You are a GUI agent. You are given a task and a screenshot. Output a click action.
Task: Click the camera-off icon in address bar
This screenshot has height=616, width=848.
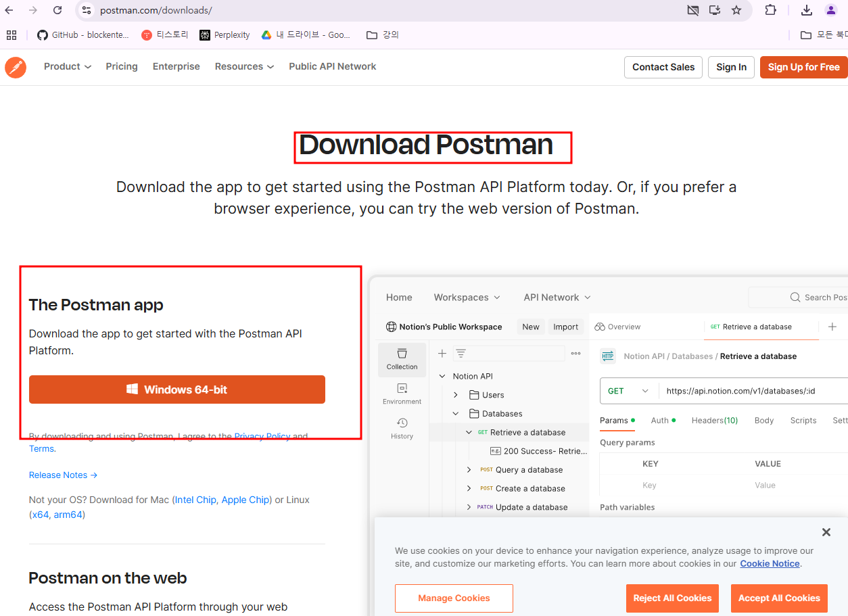click(x=692, y=10)
